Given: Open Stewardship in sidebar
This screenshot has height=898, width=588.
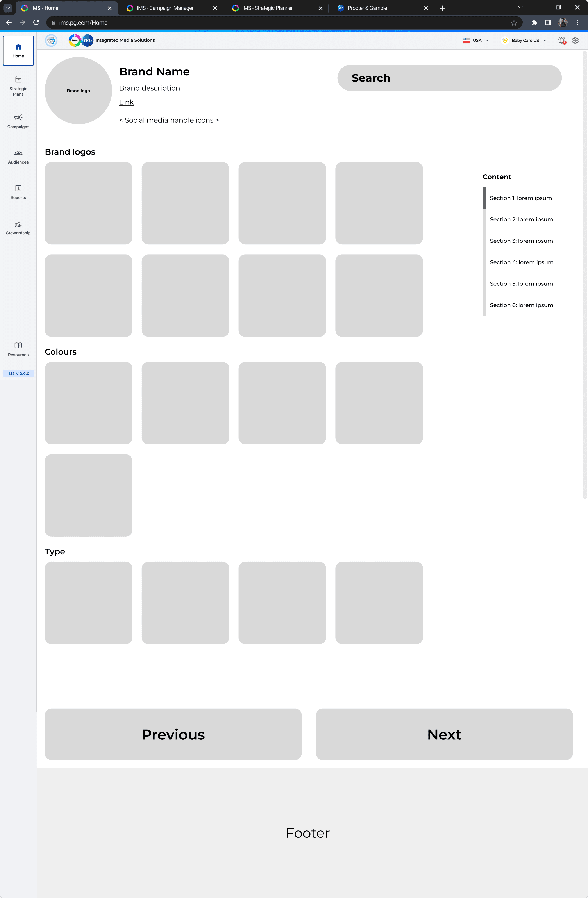Looking at the screenshot, I should point(18,228).
